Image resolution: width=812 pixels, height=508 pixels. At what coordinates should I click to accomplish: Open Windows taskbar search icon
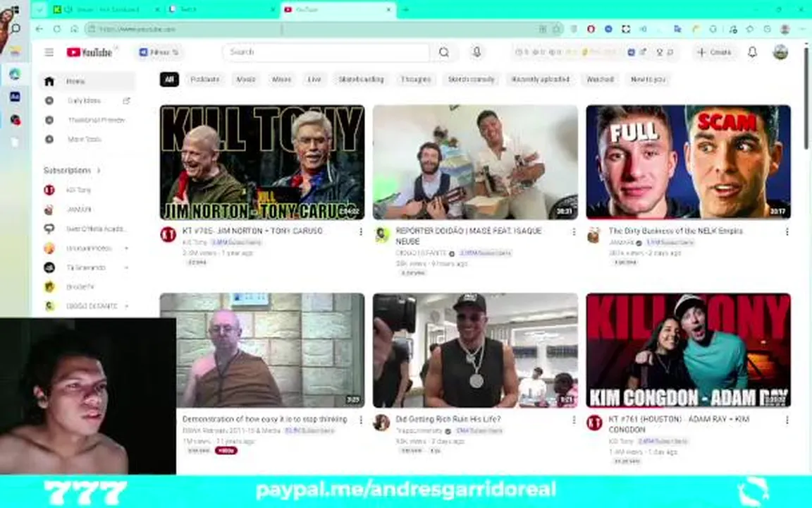coord(16,28)
